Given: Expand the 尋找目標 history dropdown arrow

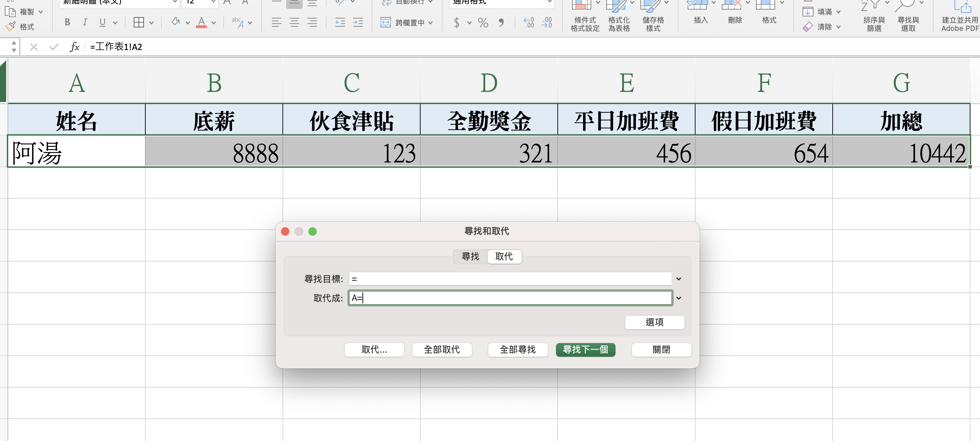Looking at the screenshot, I should click(x=678, y=279).
